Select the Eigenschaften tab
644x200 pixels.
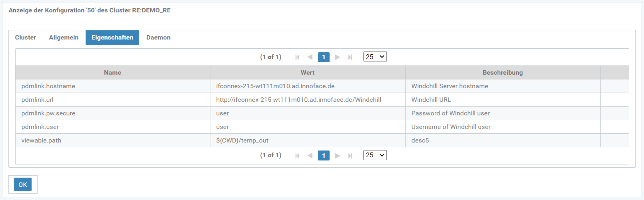click(112, 38)
